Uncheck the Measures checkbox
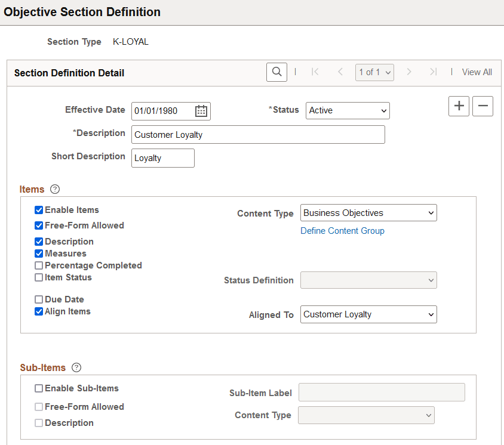Viewport: 504px width, 445px height. pos(38,253)
